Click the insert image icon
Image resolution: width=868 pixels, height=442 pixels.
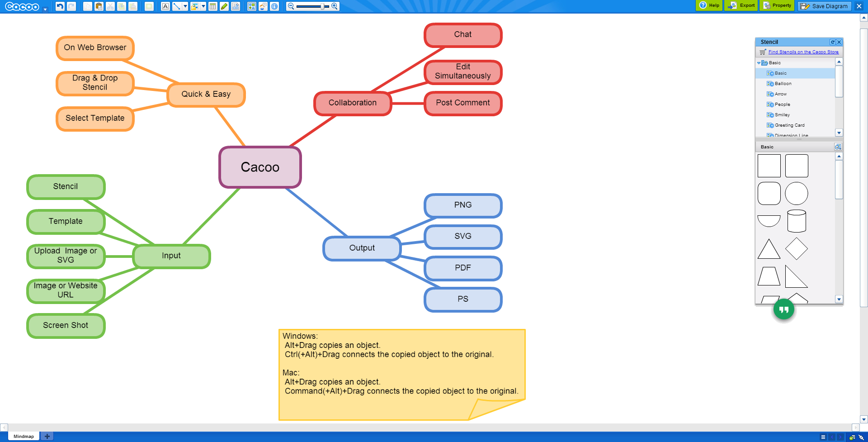point(195,6)
